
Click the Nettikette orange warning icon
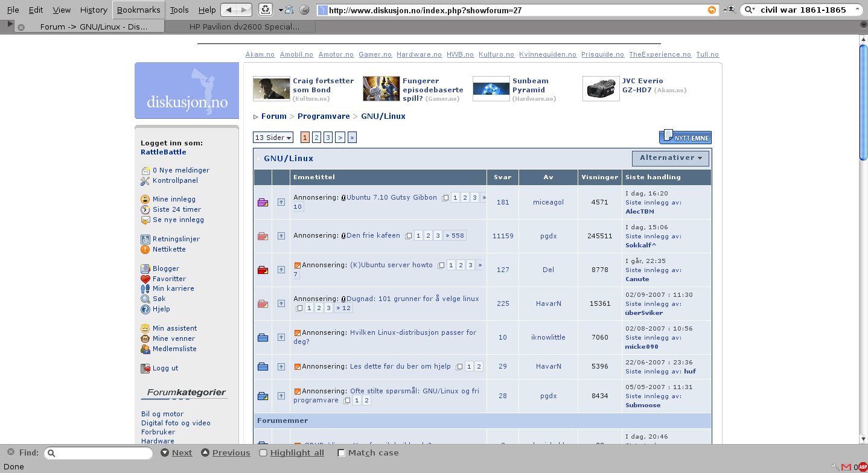point(145,249)
